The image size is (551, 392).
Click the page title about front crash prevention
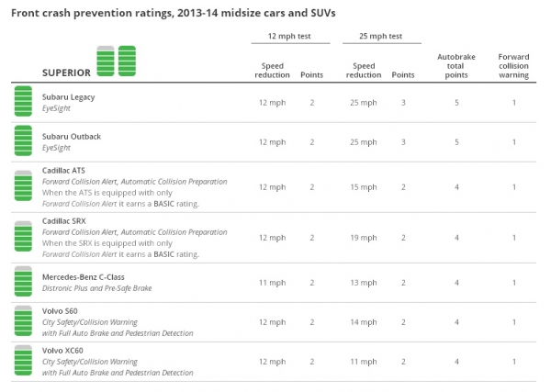(174, 13)
